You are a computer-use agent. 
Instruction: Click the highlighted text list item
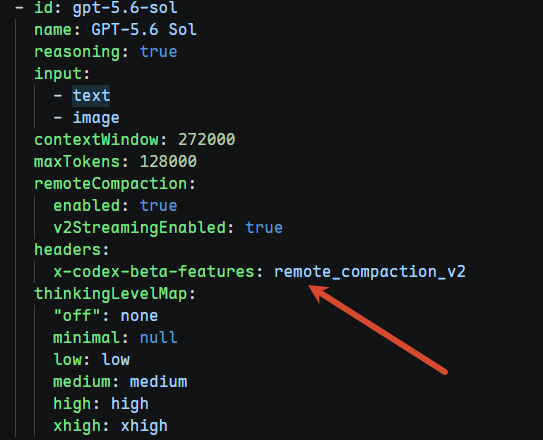point(91,96)
